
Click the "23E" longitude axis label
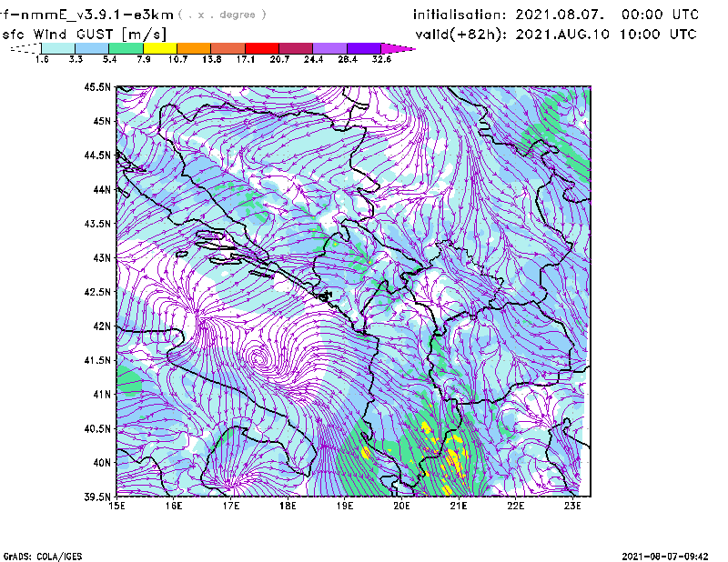(x=572, y=505)
